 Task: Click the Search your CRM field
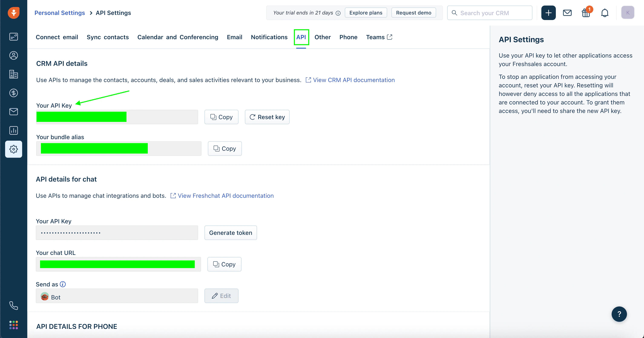(x=490, y=13)
